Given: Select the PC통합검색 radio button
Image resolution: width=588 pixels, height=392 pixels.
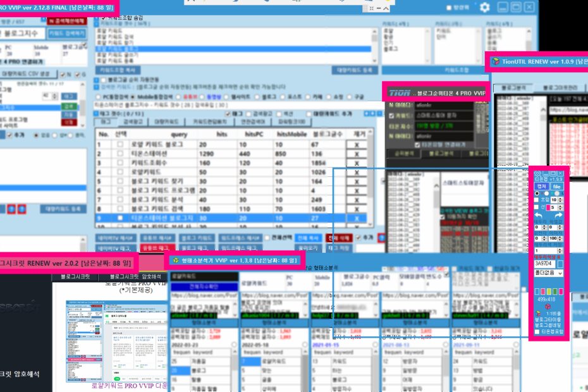Looking at the screenshot, I should coord(99,97).
